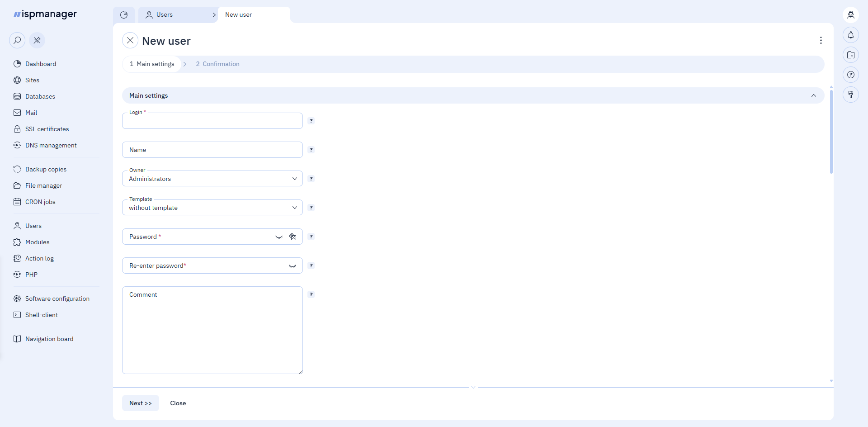
Task: Show help for Comment field
Action: (311, 294)
